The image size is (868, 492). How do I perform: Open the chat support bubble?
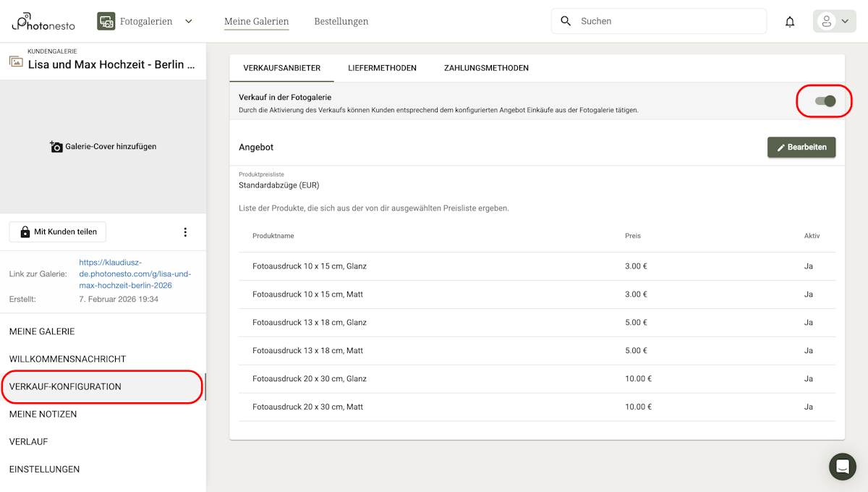(842, 467)
